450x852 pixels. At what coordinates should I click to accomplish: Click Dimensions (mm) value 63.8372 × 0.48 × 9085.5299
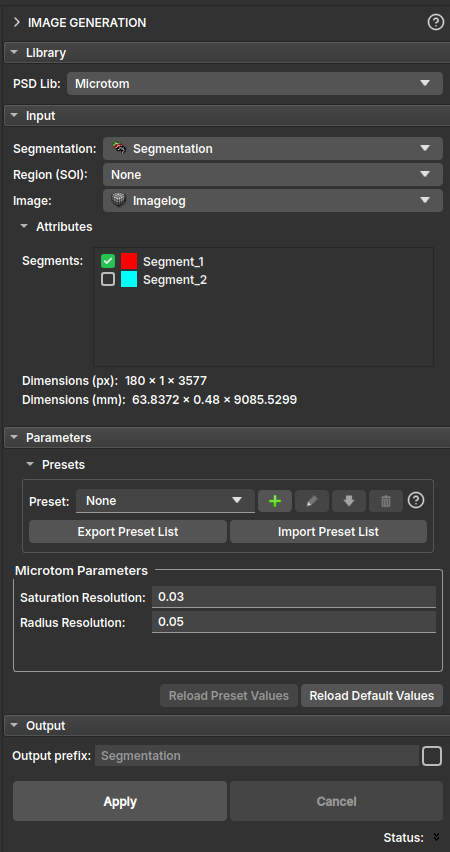tap(215, 400)
